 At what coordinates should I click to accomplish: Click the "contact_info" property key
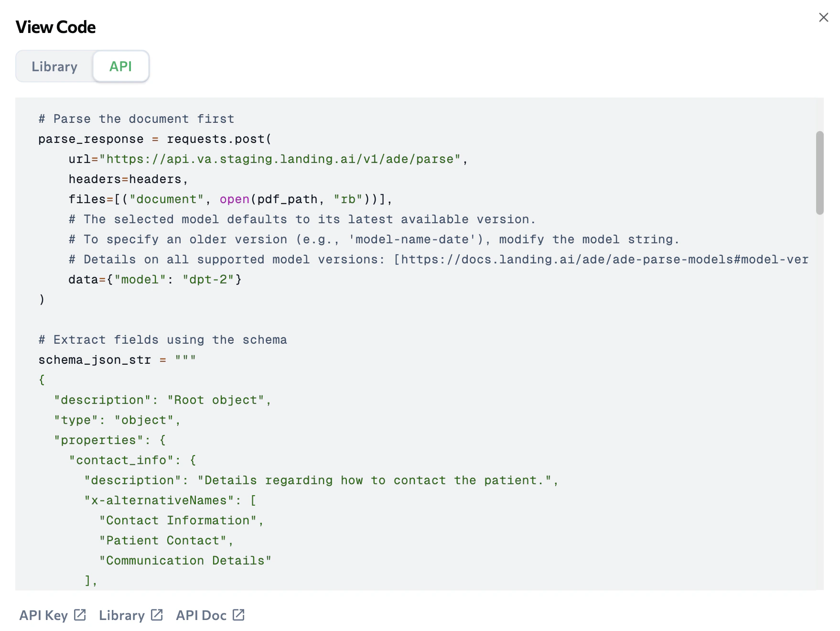121,460
